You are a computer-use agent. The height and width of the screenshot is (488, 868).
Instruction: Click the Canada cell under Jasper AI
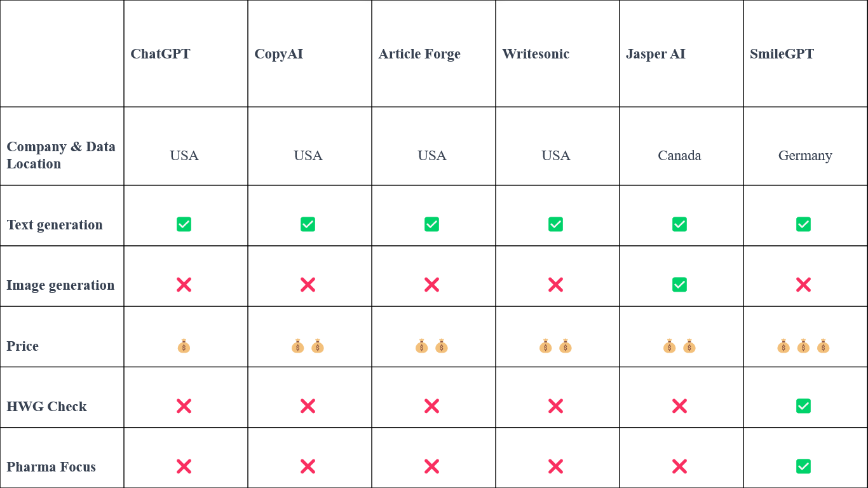tap(679, 156)
